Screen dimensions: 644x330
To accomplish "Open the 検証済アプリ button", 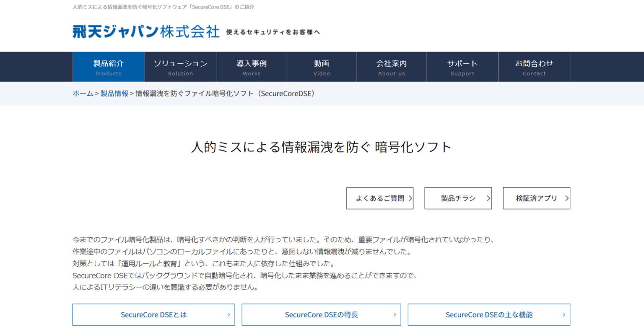I will click(x=537, y=198).
